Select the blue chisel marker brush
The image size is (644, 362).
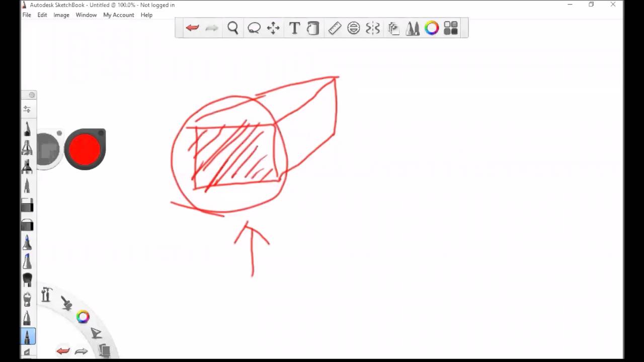(x=27, y=261)
